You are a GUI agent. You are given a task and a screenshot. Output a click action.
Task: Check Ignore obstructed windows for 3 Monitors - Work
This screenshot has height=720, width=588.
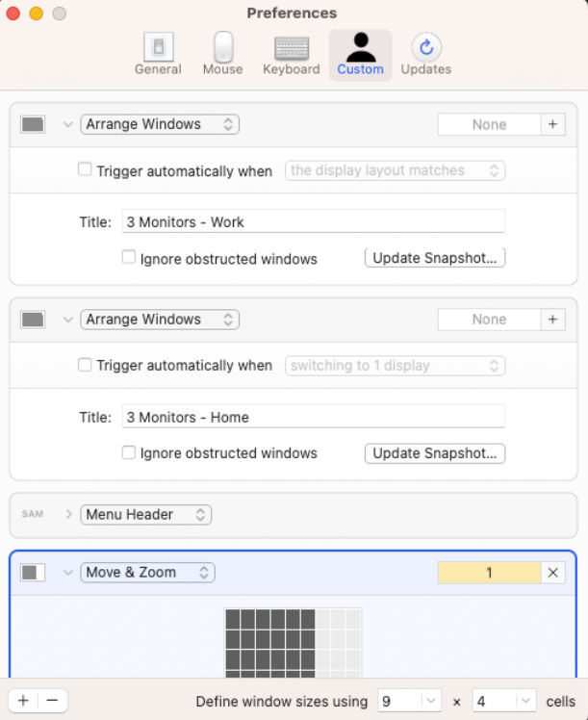[129, 257]
